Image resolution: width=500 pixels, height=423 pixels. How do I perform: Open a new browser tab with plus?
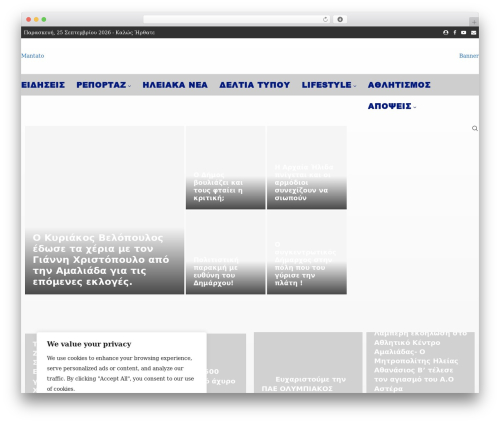474,22
